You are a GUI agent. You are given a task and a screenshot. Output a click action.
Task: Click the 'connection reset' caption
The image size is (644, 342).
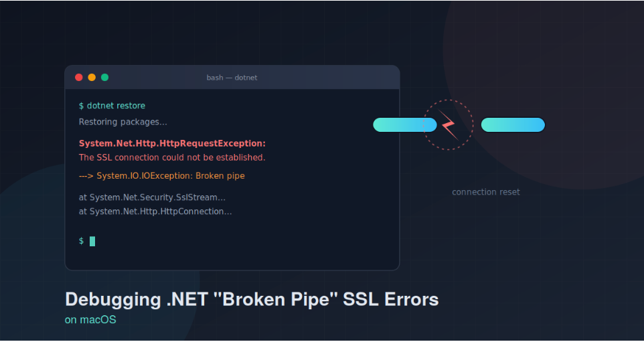pos(486,191)
